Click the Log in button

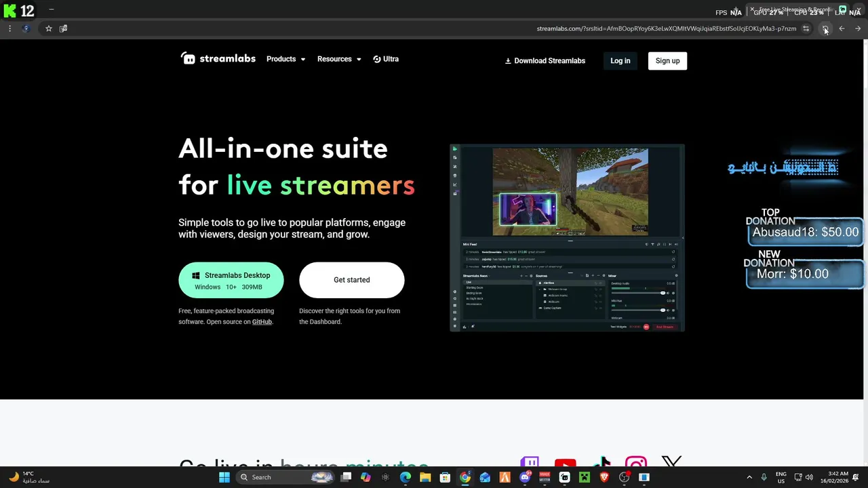(620, 61)
